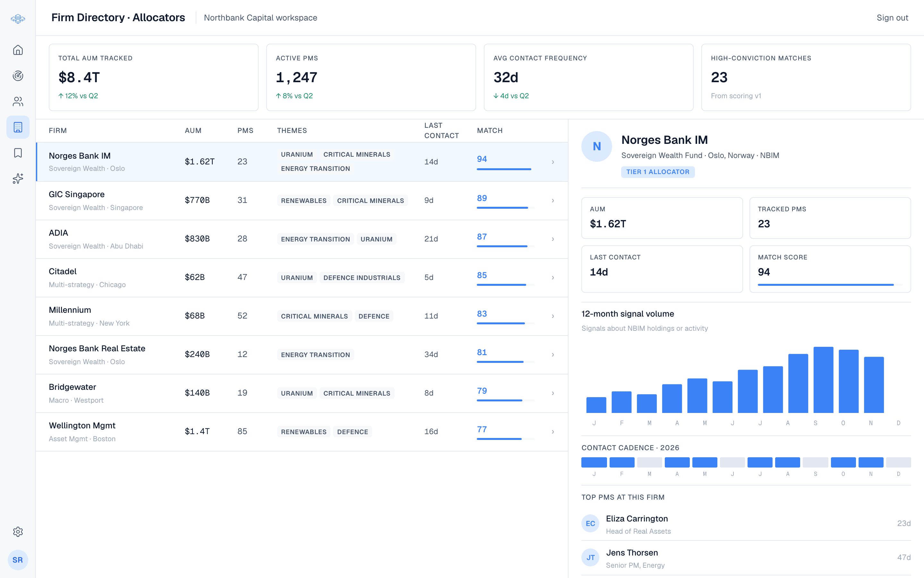Expand the Norges Bank Real Estate chevron
This screenshot has height=578, width=924.
553,355
